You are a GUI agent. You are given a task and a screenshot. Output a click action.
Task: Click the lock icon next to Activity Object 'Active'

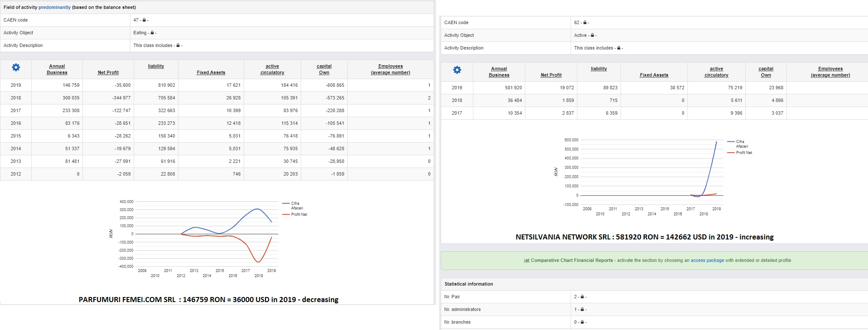click(x=593, y=35)
